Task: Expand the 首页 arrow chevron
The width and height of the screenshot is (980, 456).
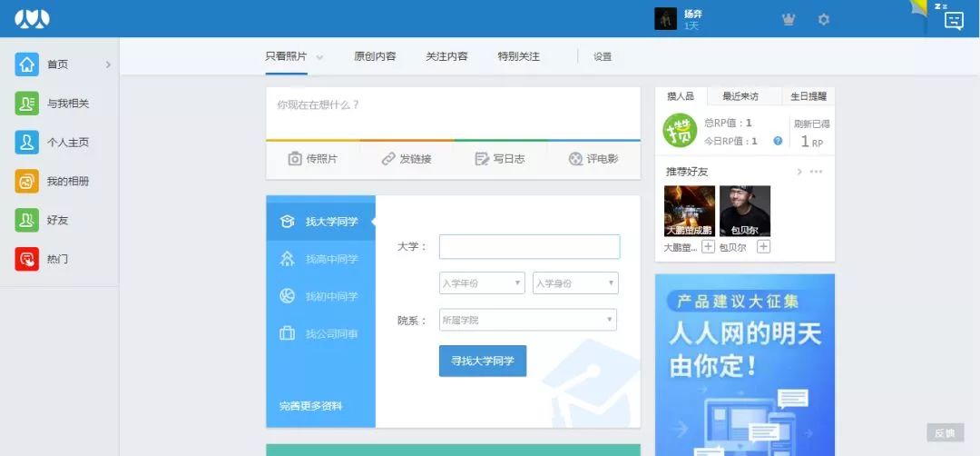Action: click(x=108, y=64)
